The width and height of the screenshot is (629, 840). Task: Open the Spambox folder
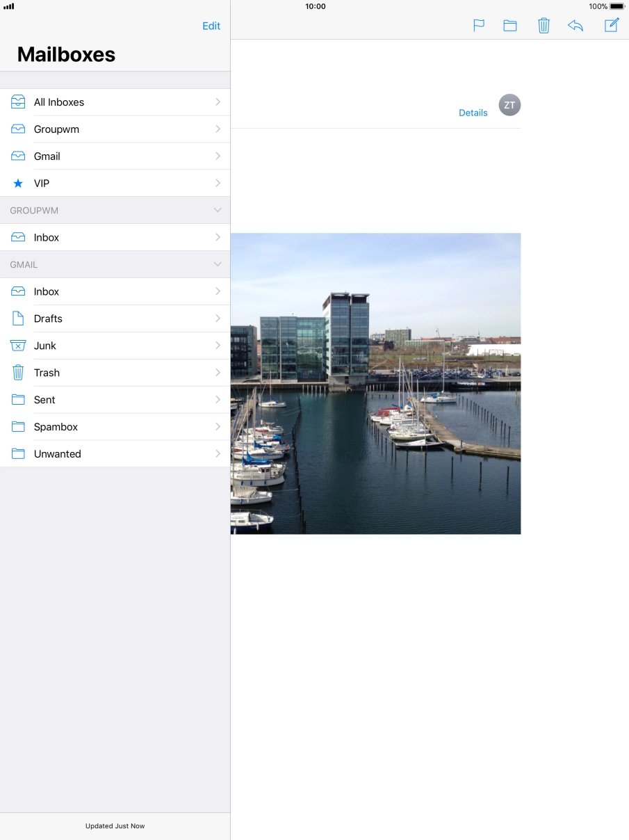click(56, 427)
